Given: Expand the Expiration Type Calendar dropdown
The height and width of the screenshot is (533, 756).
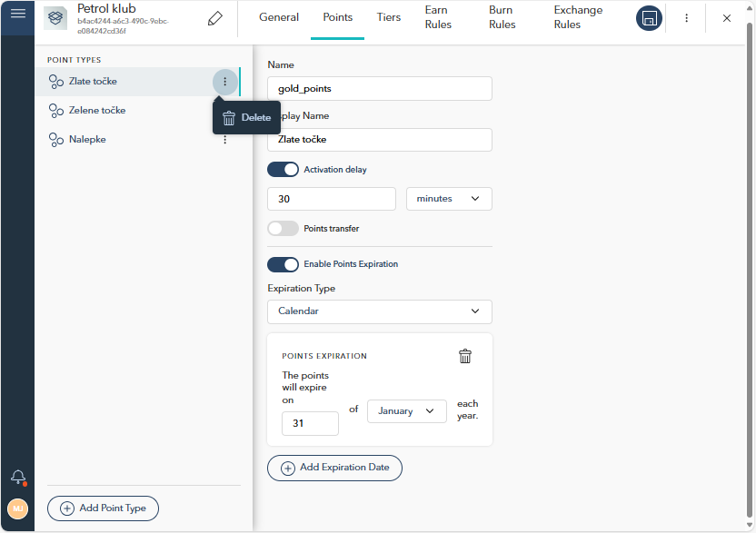Looking at the screenshot, I should click(380, 311).
